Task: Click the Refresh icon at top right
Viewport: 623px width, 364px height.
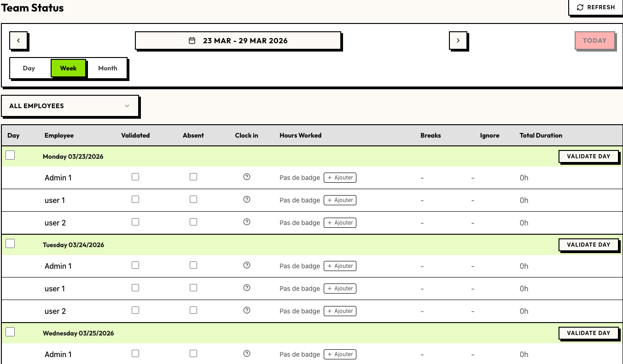Action: (580, 7)
